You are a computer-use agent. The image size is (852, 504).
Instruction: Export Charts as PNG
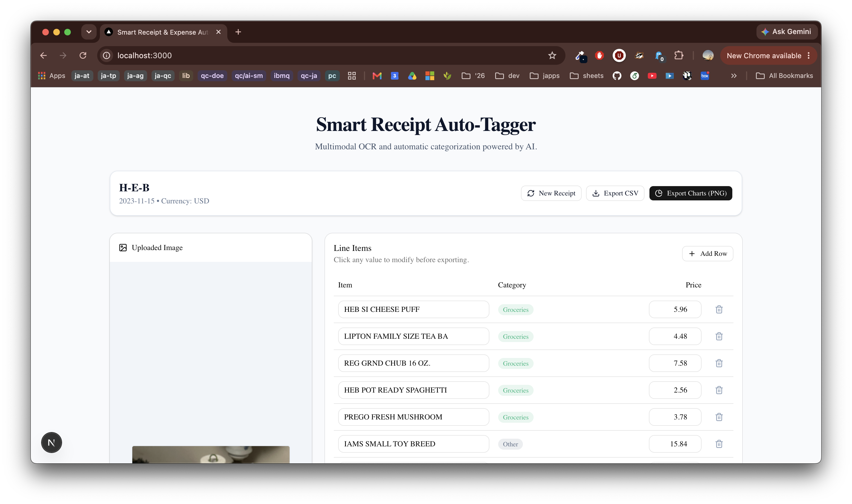click(690, 193)
